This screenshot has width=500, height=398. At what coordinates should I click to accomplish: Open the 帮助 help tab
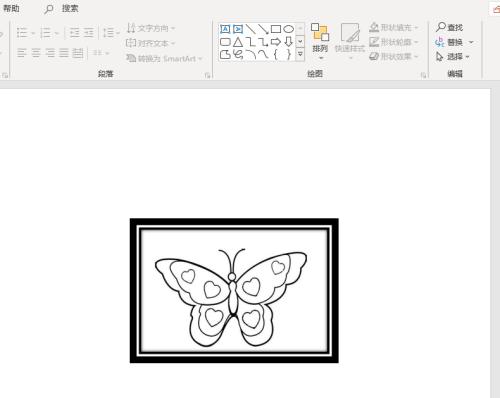point(11,8)
